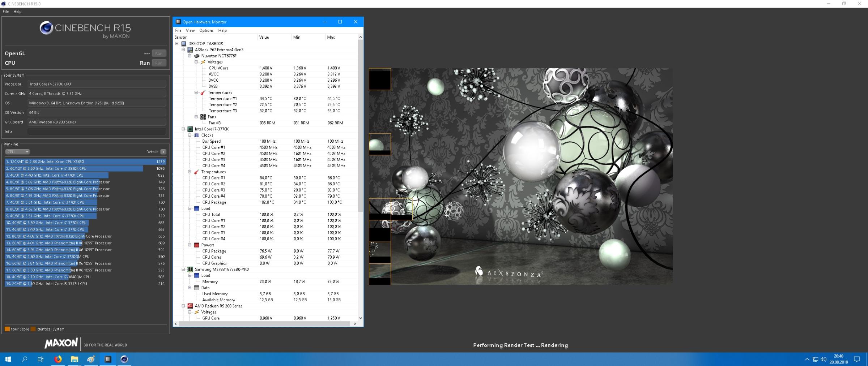The width and height of the screenshot is (868, 366).
Task: Click the Firefox icon in the taskbar
Action: [x=58, y=359]
